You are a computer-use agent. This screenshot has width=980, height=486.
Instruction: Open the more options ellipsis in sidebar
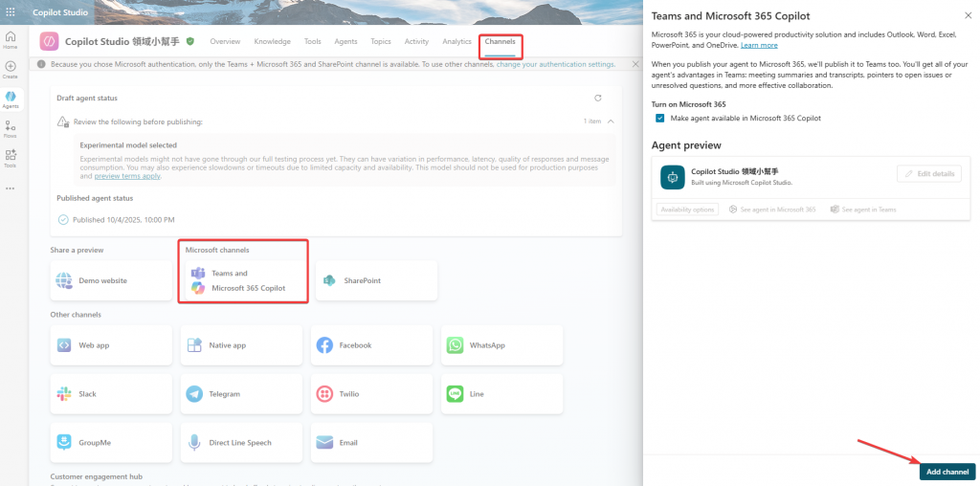[x=10, y=188]
